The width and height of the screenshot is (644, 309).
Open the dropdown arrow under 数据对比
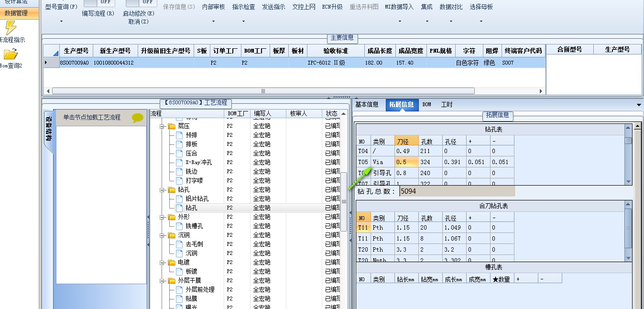pyautogui.click(x=451, y=22)
